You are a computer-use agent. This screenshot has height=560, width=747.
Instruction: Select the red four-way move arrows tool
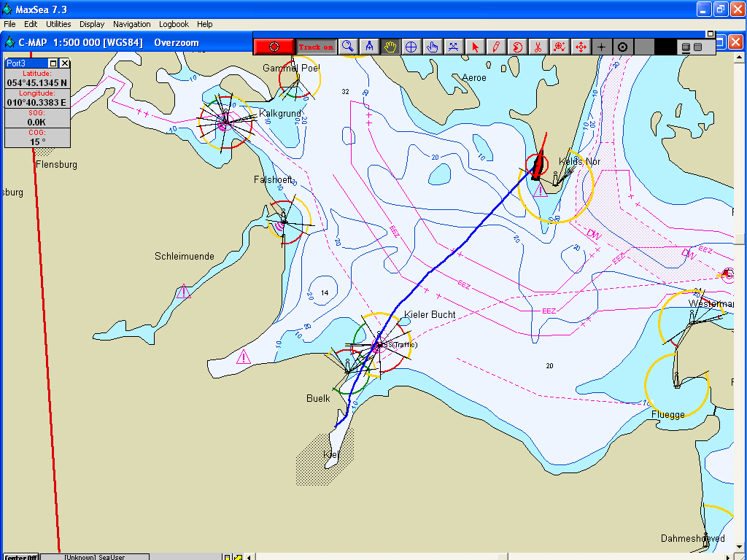[x=581, y=47]
